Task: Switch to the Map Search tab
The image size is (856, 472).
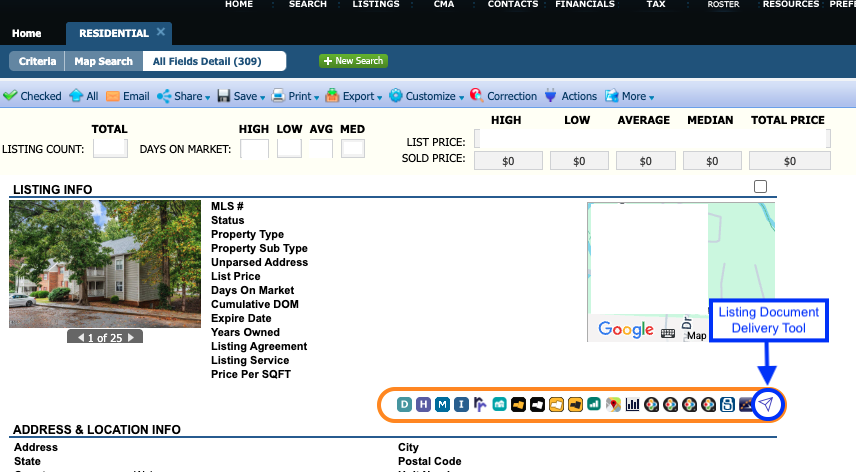Action: [104, 61]
